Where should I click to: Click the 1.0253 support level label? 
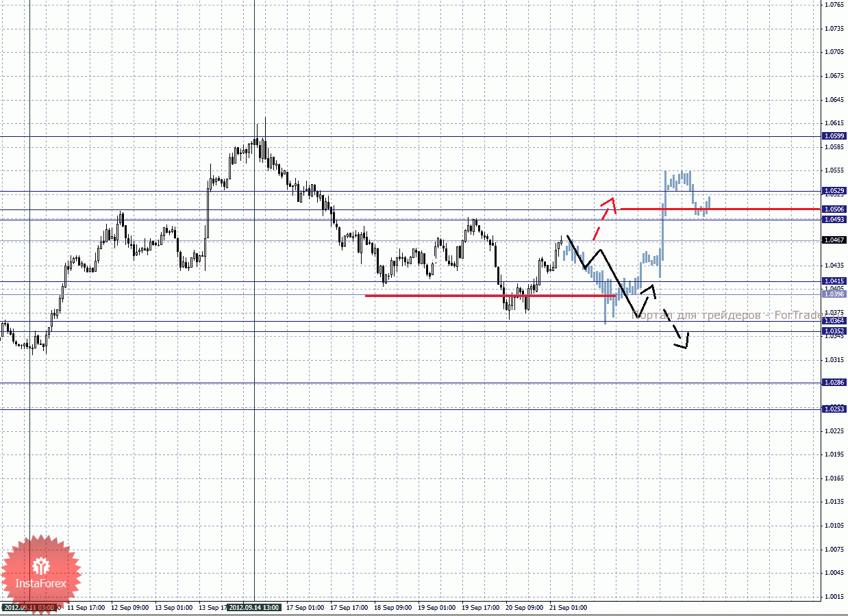point(834,409)
